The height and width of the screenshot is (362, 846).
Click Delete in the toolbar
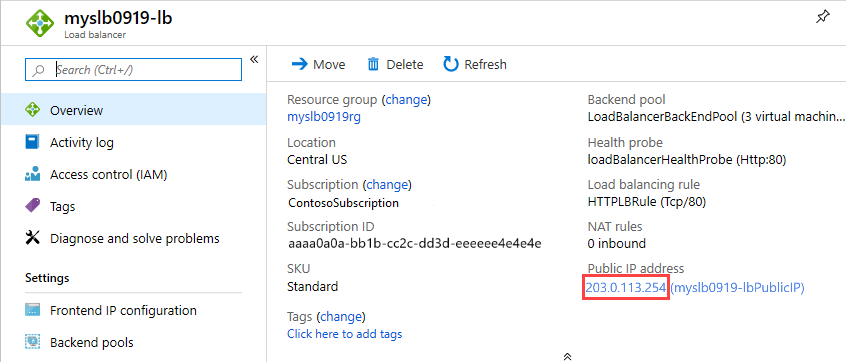pyautogui.click(x=395, y=65)
